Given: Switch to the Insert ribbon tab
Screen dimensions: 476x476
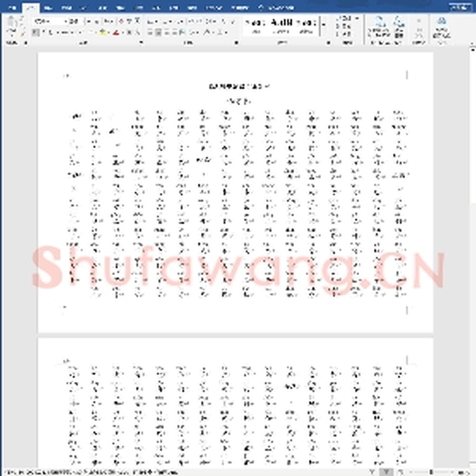Looking at the screenshot, I should point(48,8).
